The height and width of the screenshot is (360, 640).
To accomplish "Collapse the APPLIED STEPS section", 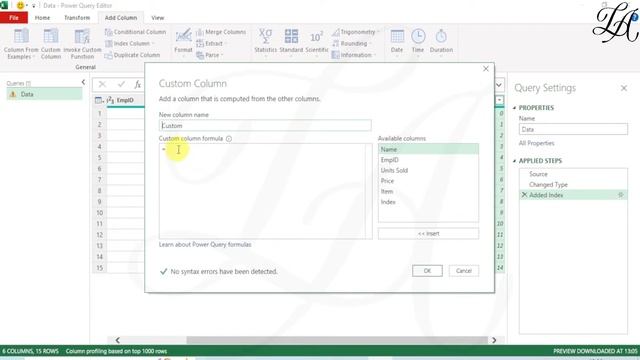I will [514, 161].
